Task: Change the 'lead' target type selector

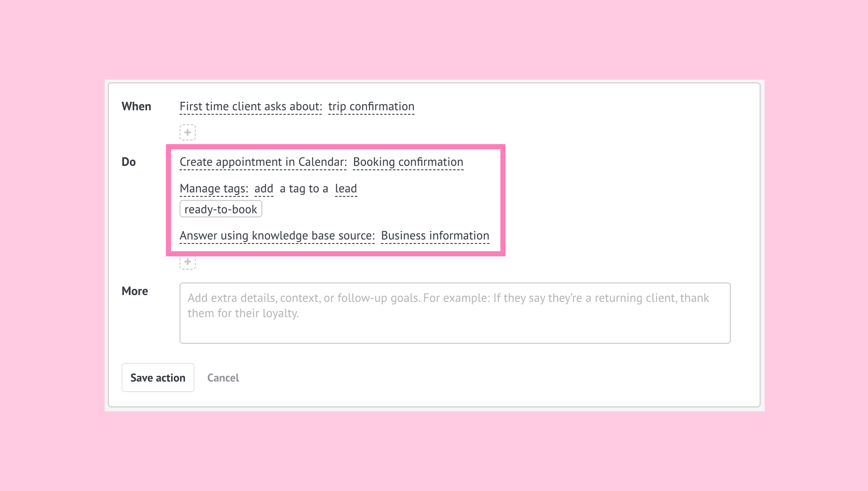Action: [346, 188]
